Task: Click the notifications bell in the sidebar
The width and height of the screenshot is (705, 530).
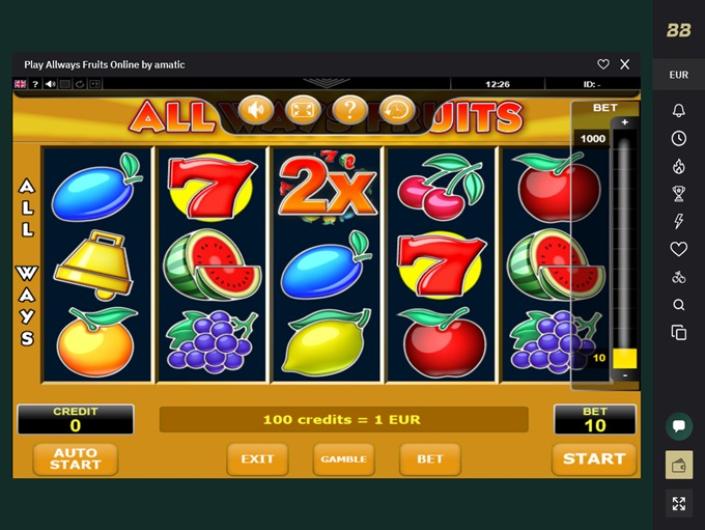Action: tap(678, 111)
